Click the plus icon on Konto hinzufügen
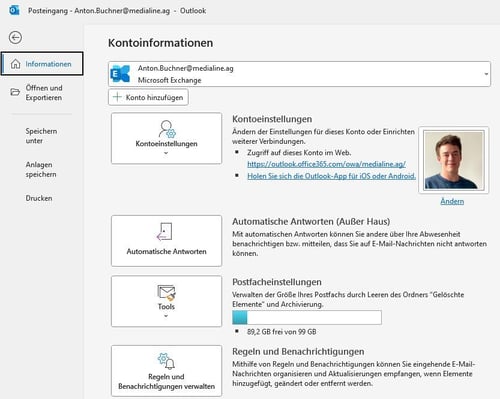This screenshot has height=399, width=500. click(117, 97)
